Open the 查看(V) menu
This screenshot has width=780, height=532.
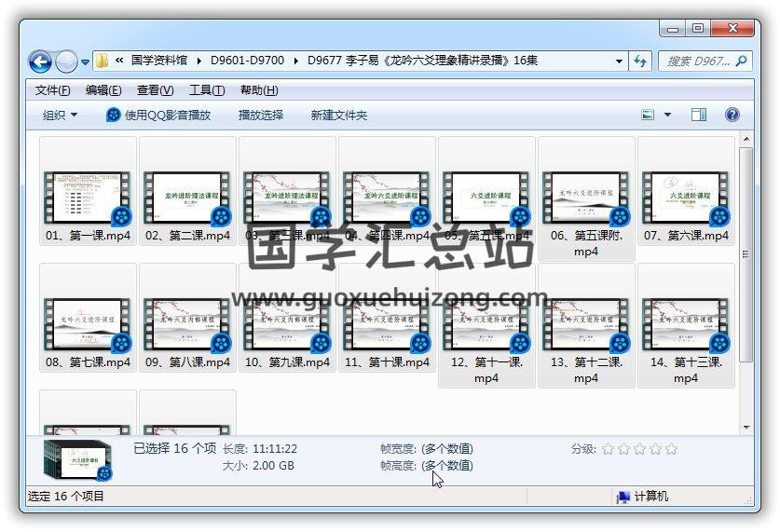(156, 90)
